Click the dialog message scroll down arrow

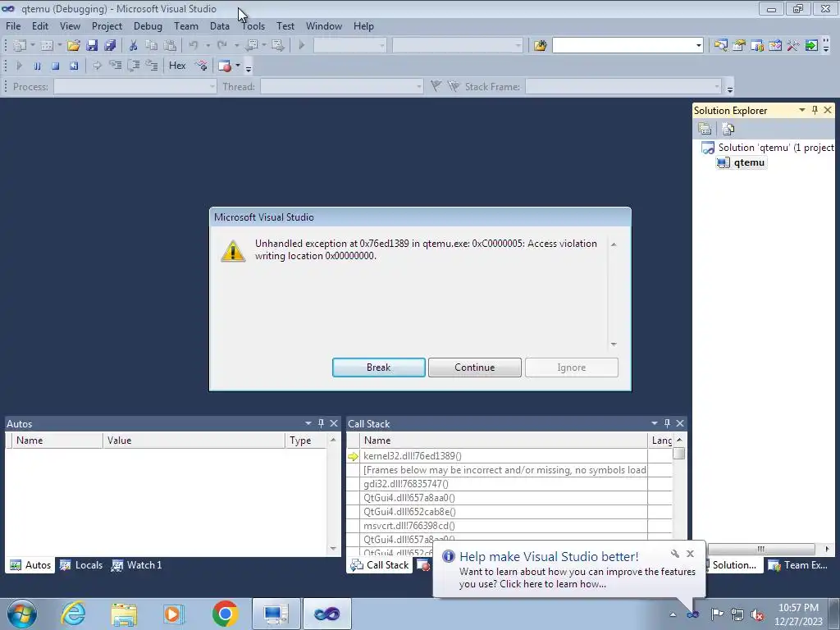(614, 344)
